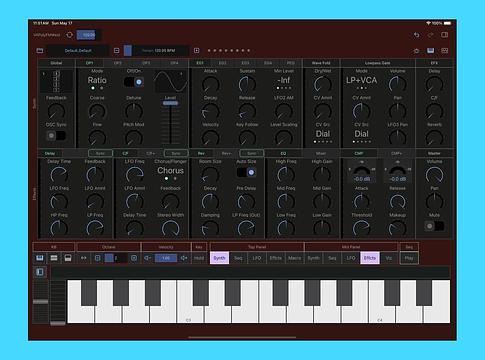Toggle the side panel icon at top right
Image resolution: width=485 pixels, height=360 pixels.
tap(445, 35)
